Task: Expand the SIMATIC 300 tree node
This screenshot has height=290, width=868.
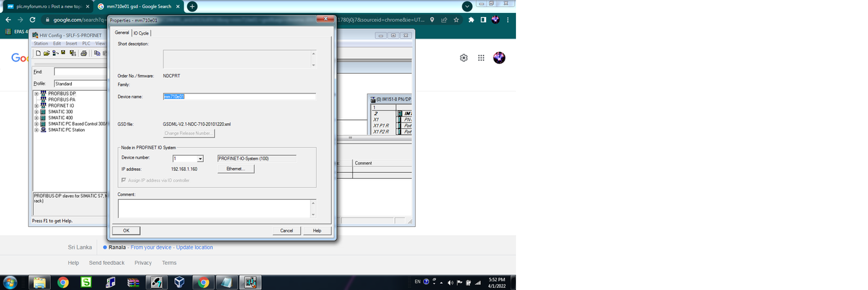Action: [x=37, y=112]
